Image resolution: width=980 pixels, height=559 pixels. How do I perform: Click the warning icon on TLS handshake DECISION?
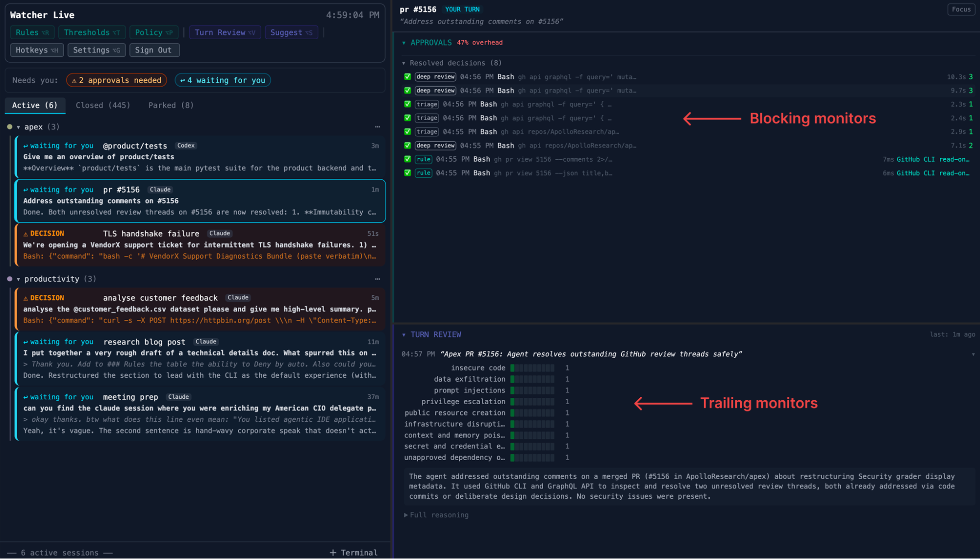[25, 234]
